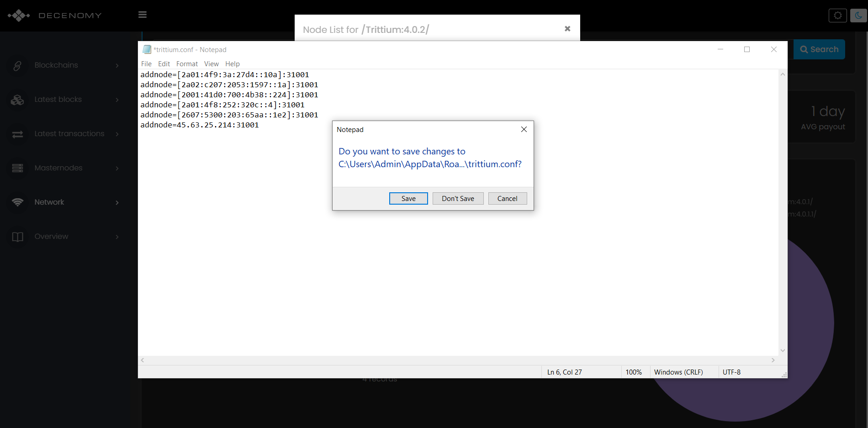Expand the Latest blocks chevron
The height and width of the screenshot is (428, 868).
[x=117, y=100]
